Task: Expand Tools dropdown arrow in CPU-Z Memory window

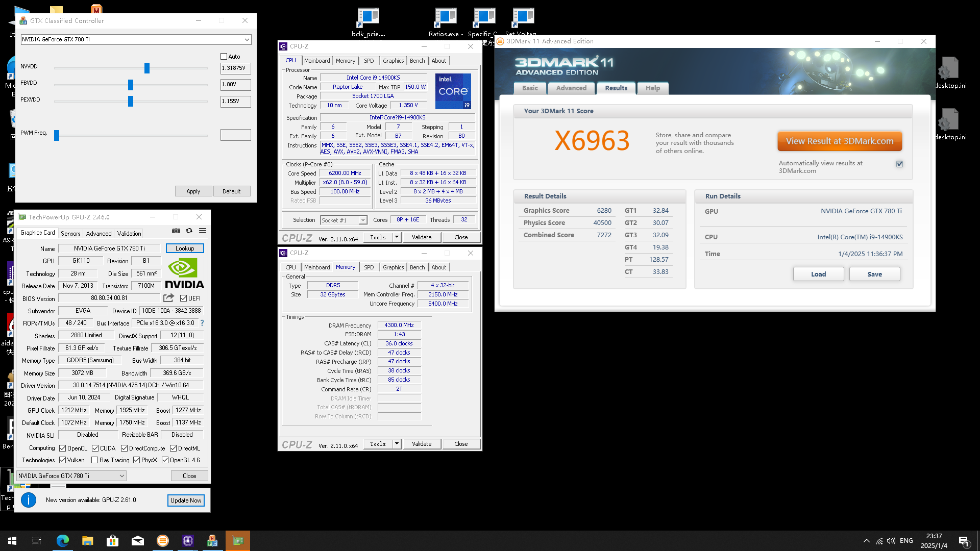Action: [x=397, y=444]
